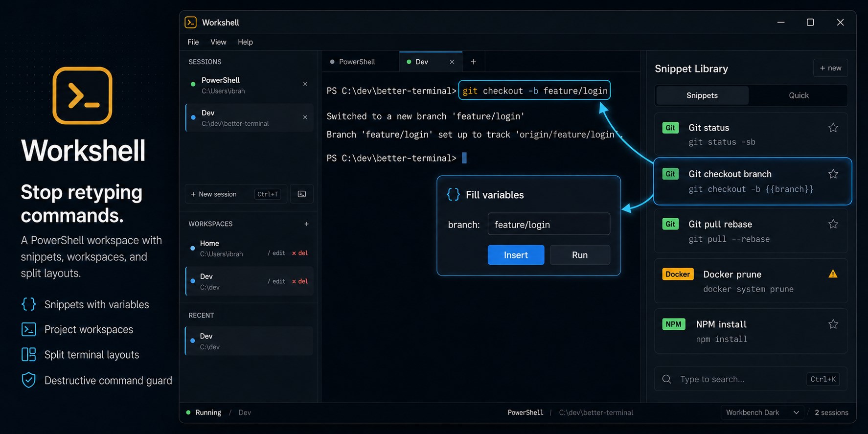Image resolution: width=868 pixels, height=434 pixels.
Task: Delete the Dev workspace
Action: 300,281
